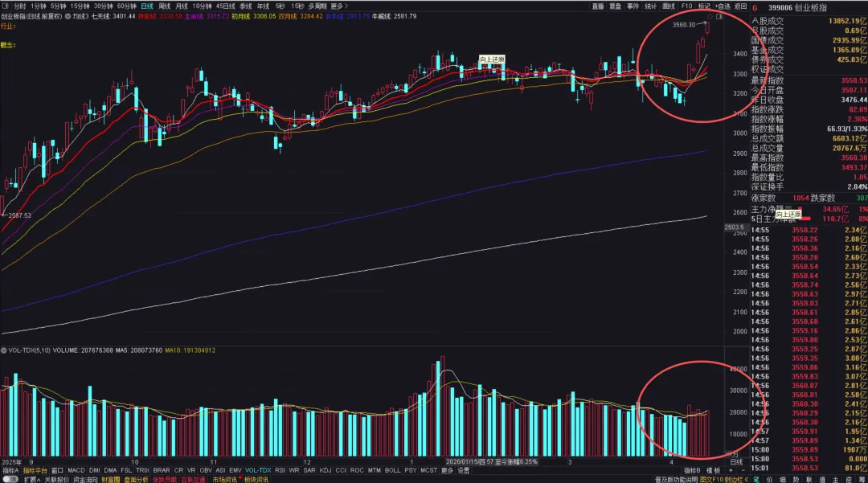Select the BRAR indicator
The image size is (868, 483).
tap(162, 470)
